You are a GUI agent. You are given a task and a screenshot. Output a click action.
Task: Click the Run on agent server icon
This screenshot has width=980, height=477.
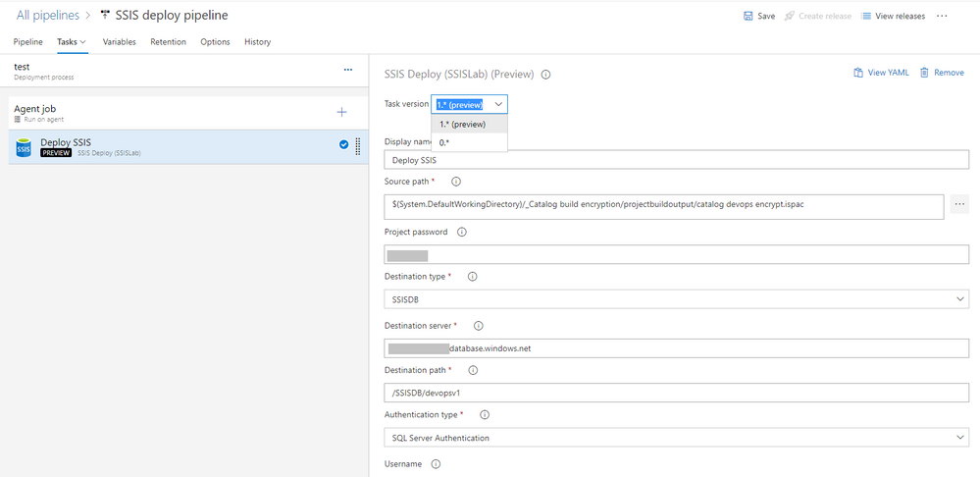[18, 119]
